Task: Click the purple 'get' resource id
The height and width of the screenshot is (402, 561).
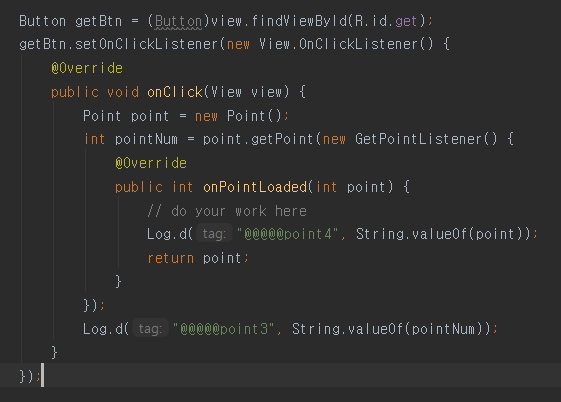Action: pyautogui.click(x=406, y=21)
